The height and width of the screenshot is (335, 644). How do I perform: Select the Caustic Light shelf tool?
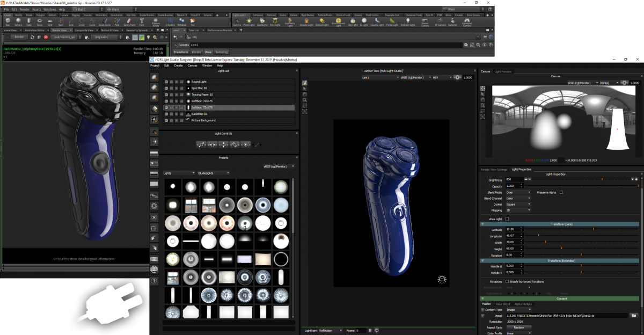click(x=376, y=21)
